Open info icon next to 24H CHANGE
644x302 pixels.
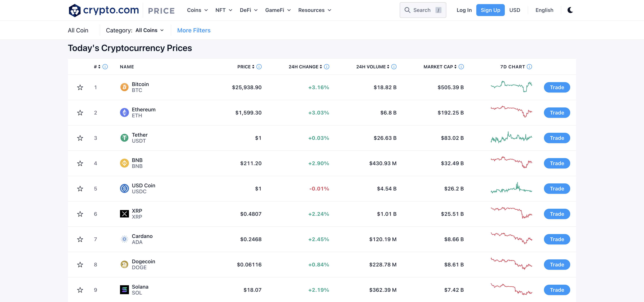(x=326, y=67)
